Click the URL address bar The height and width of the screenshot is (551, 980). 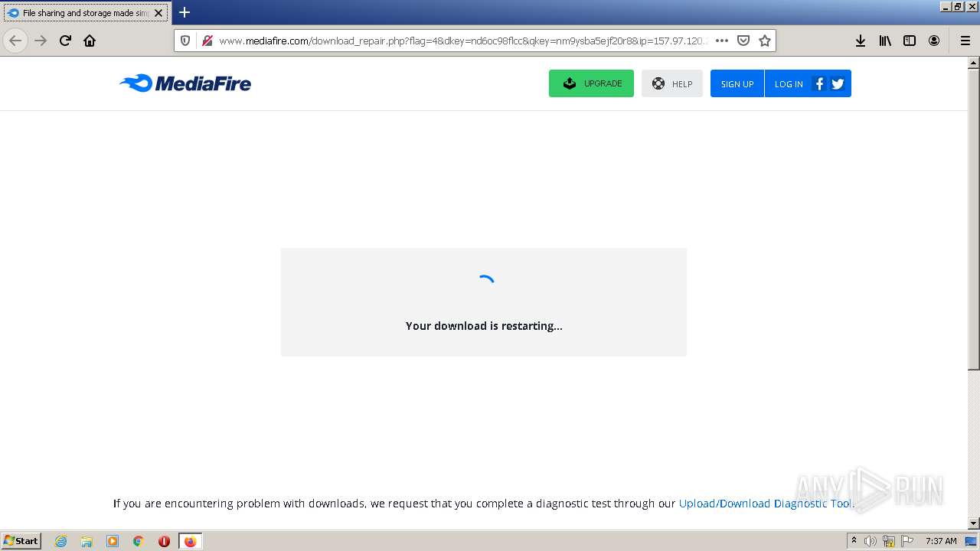[x=463, y=41]
